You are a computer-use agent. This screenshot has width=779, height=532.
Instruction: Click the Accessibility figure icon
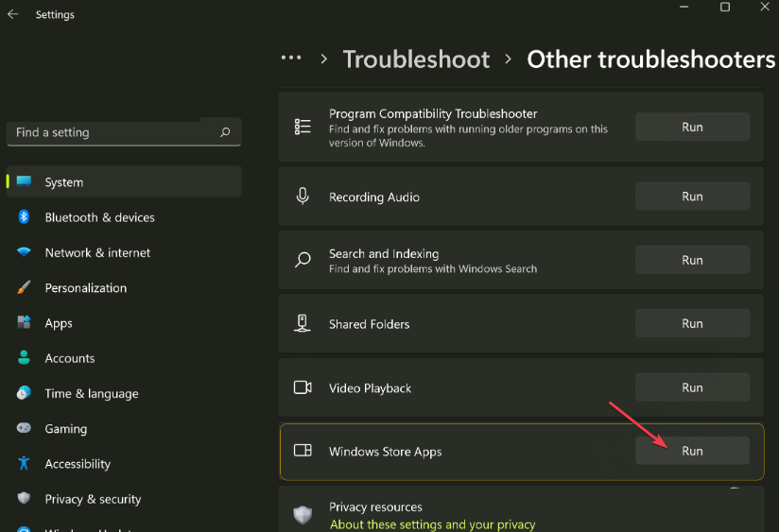point(24,463)
